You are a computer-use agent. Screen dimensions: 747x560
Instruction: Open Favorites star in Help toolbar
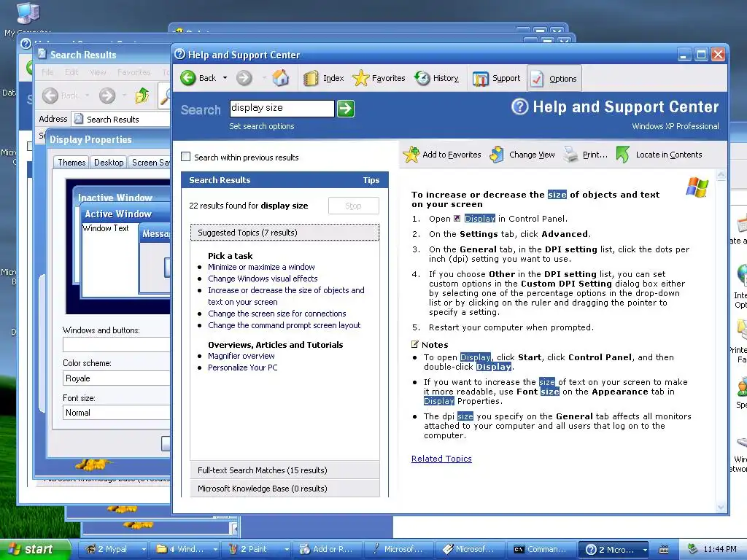[x=360, y=78]
